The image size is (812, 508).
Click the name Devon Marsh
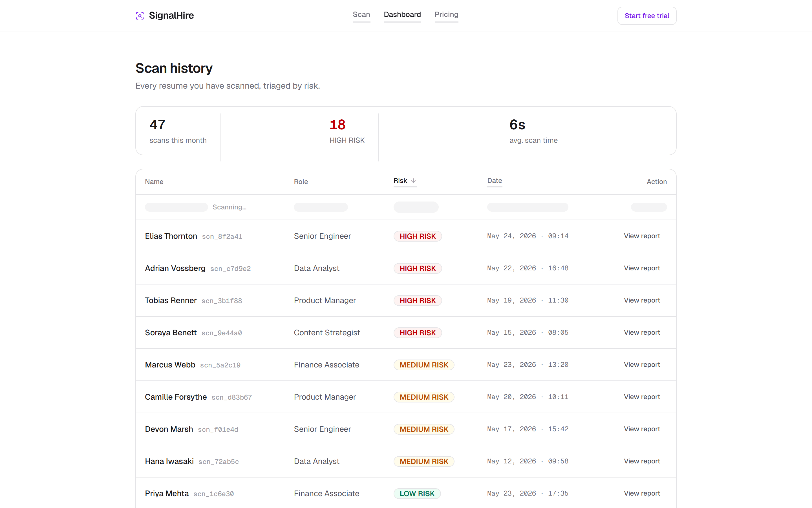click(169, 429)
